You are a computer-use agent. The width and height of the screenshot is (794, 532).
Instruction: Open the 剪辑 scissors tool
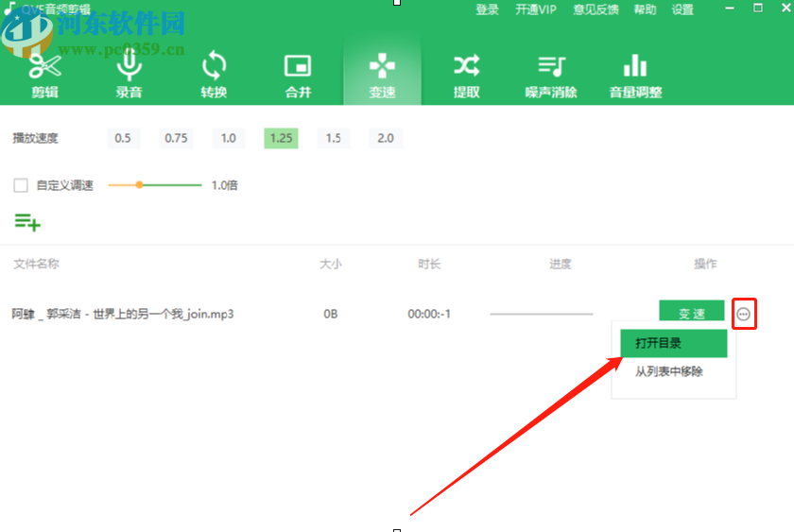44,76
